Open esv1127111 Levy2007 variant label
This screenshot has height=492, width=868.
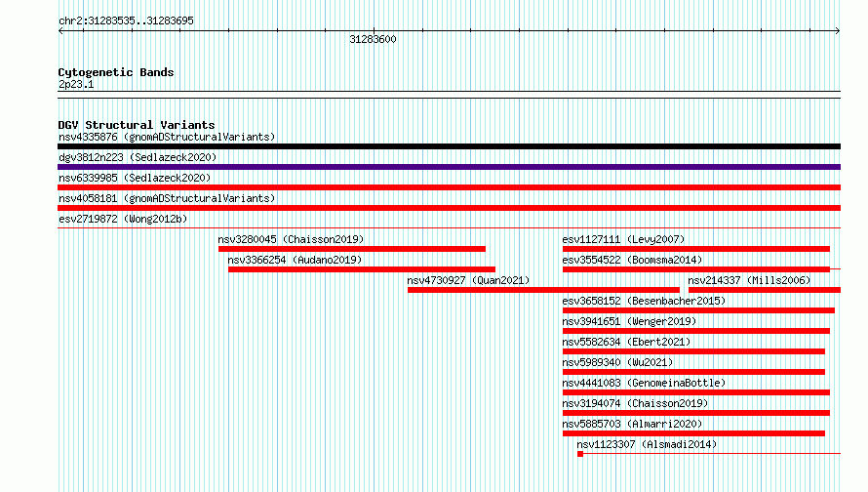point(623,239)
